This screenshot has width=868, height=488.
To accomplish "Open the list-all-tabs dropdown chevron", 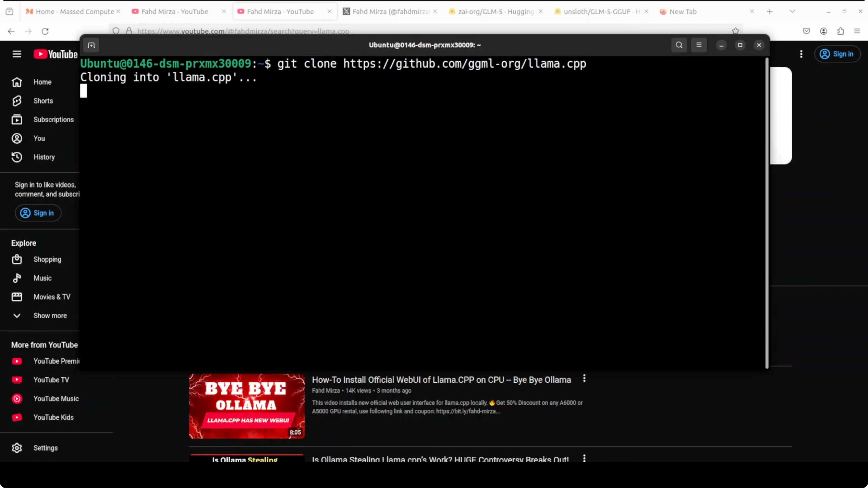I will coord(792,12).
